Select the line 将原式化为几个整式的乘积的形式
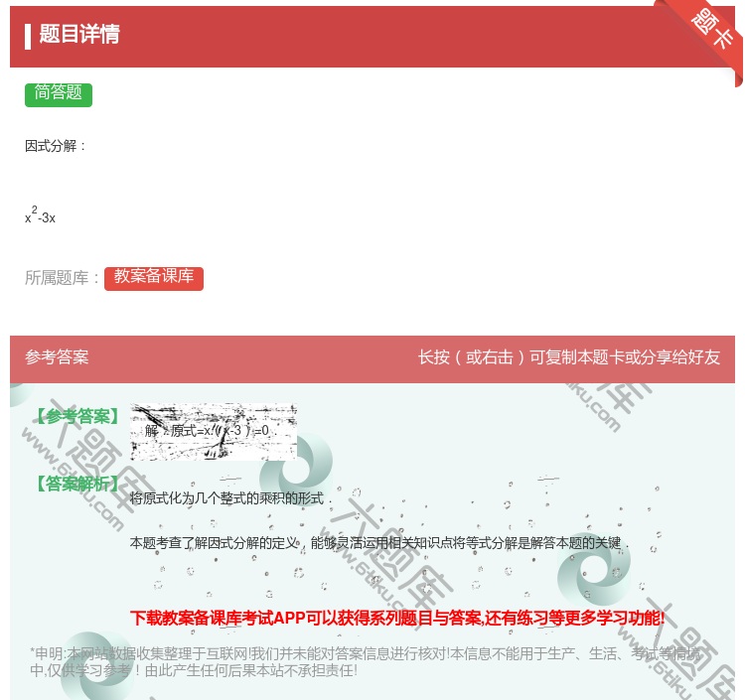The height and width of the screenshot is (700, 745). tap(230, 498)
